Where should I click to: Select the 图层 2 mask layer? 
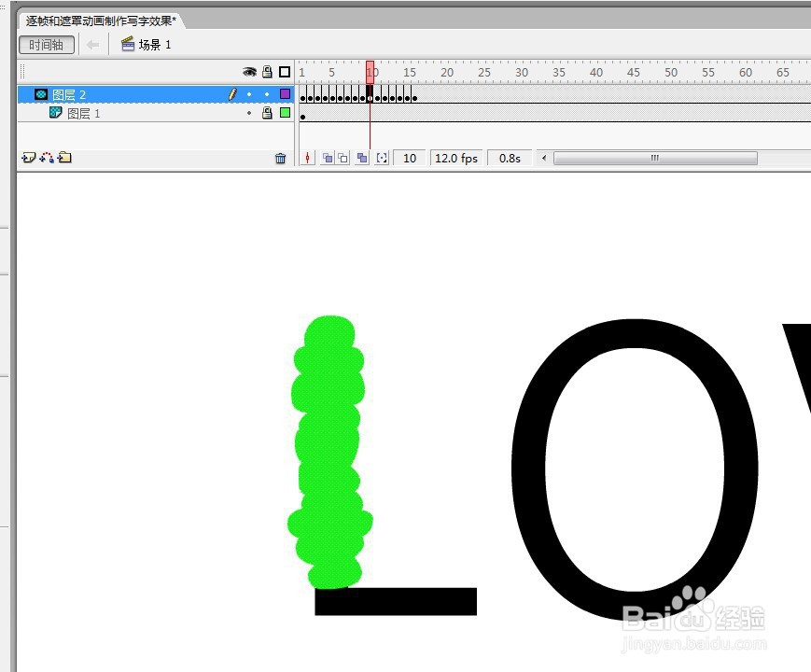(155, 94)
